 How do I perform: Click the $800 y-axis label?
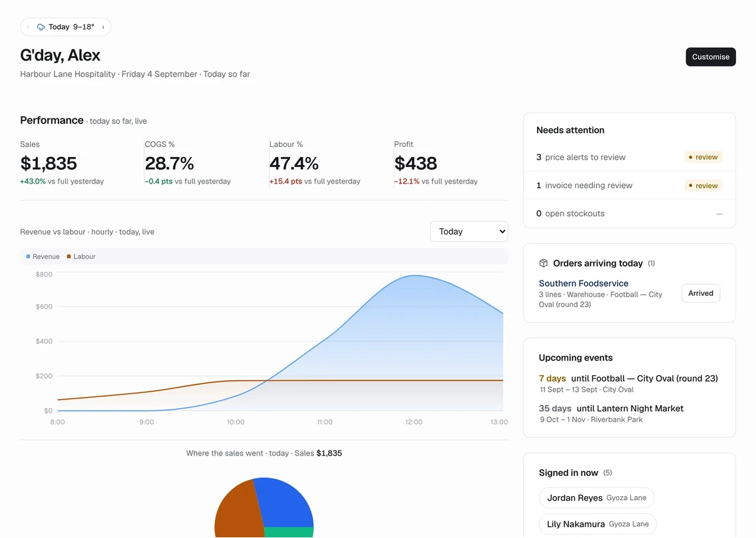point(44,275)
